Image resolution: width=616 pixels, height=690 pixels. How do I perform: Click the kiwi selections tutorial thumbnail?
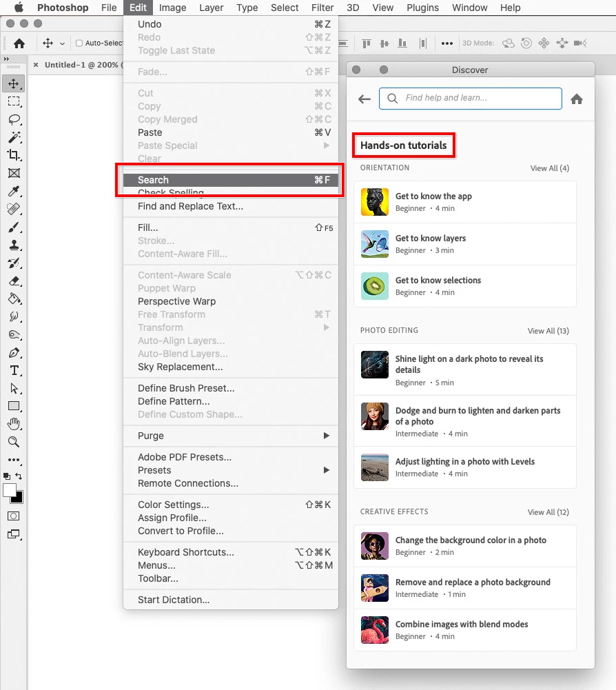374,286
